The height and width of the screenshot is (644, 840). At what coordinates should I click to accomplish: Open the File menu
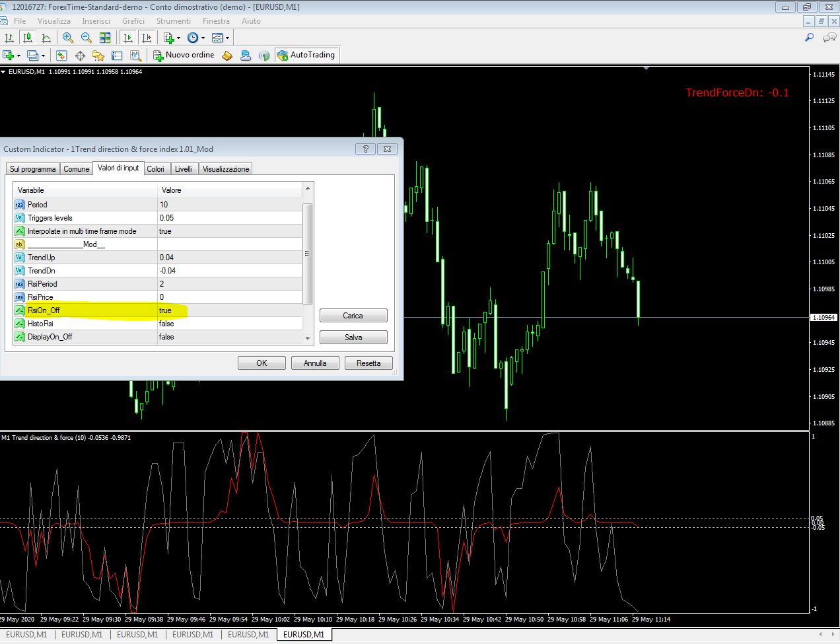click(x=20, y=21)
